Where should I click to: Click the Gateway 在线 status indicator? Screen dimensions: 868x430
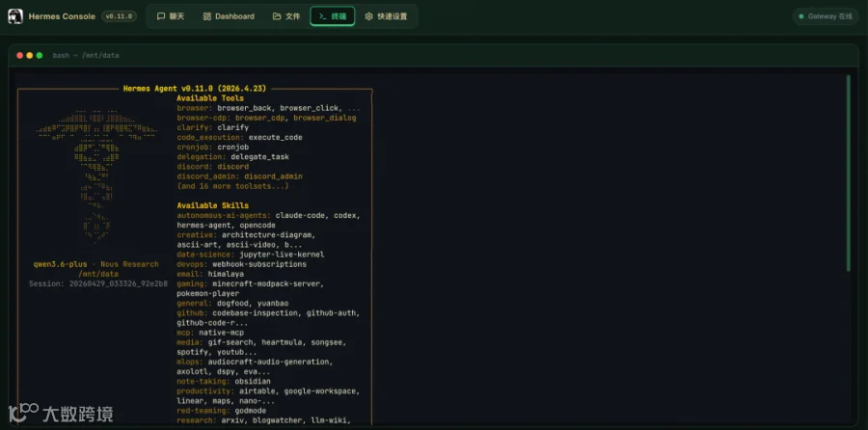(826, 16)
